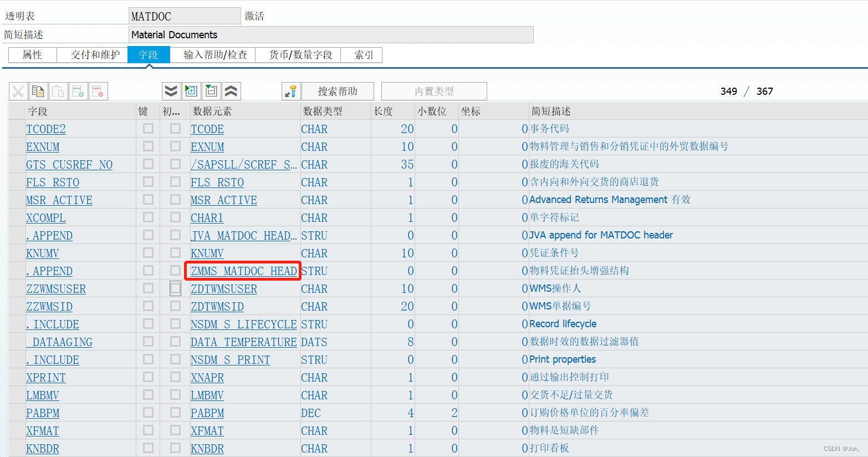Click the collapse include (minus) icon

[211, 92]
